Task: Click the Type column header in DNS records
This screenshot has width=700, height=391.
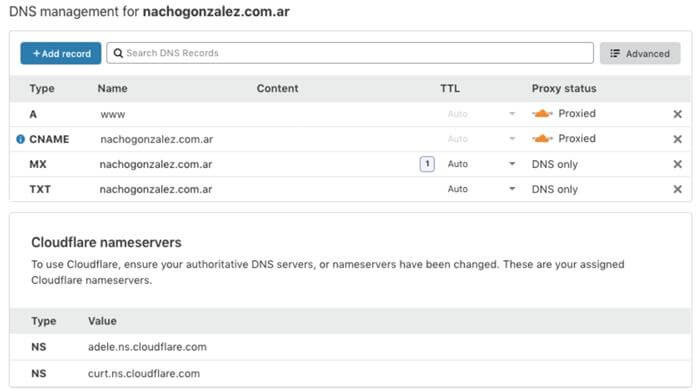Action: click(42, 88)
